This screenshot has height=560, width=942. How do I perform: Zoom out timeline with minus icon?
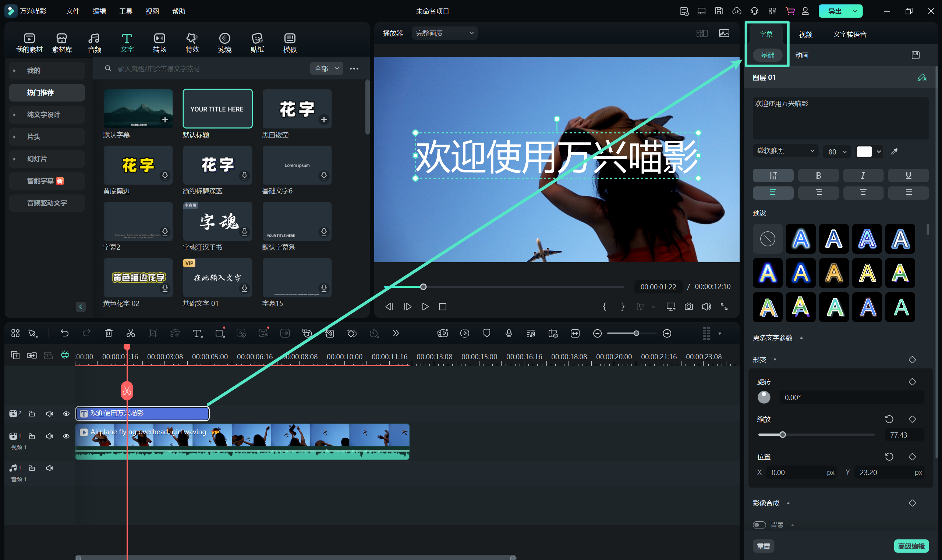coord(597,333)
